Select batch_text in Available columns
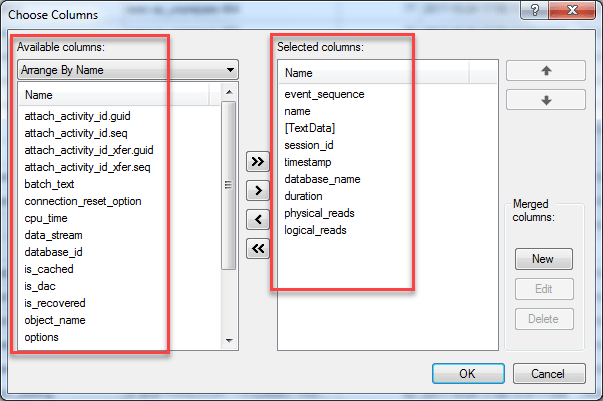603x401 pixels. click(x=49, y=184)
